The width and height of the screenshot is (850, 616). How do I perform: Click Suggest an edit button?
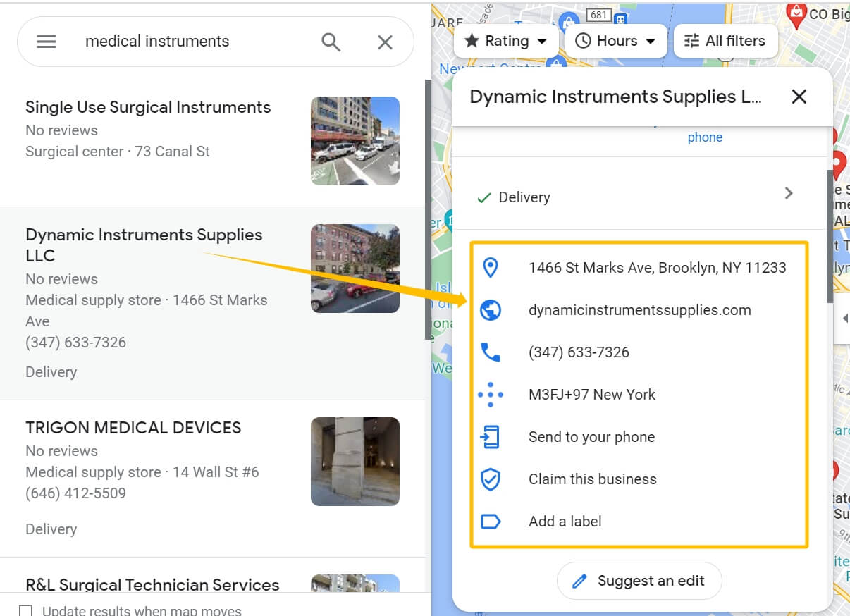click(x=639, y=581)
